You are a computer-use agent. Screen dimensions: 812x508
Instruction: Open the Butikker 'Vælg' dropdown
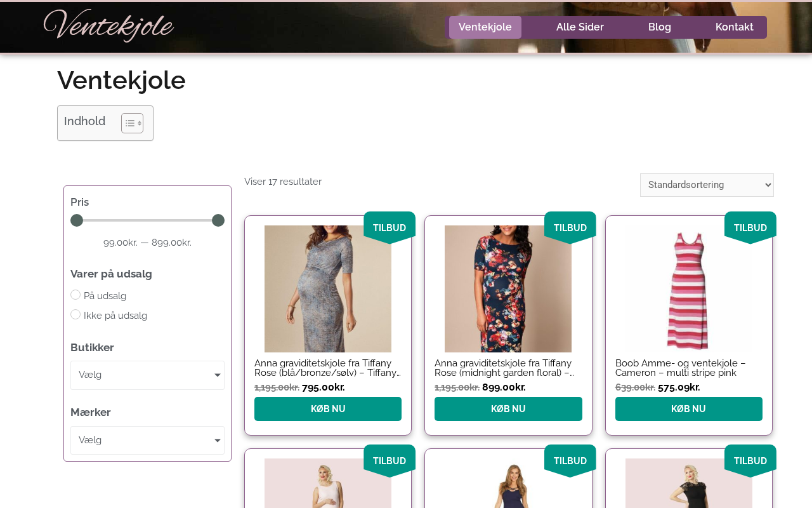[147, 375]
